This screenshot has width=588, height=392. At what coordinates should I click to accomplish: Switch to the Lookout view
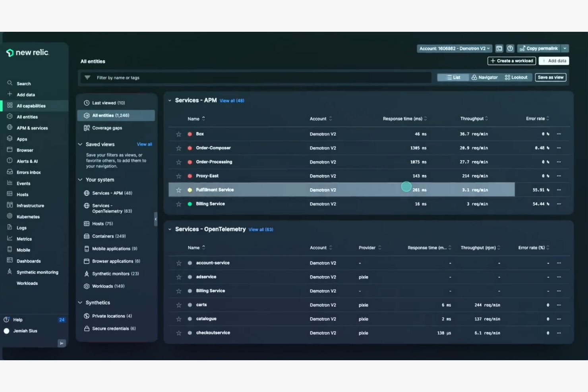(x=516, y=77)
